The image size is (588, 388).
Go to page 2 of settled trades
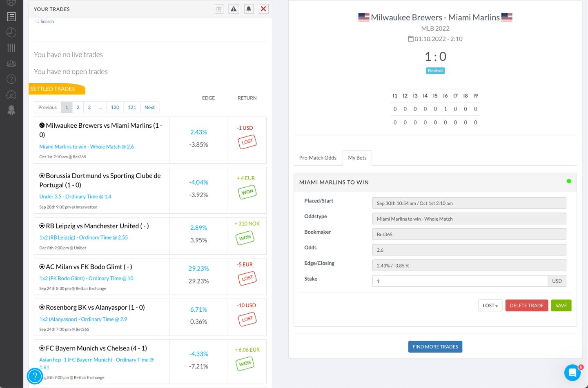tap(78, 107)
